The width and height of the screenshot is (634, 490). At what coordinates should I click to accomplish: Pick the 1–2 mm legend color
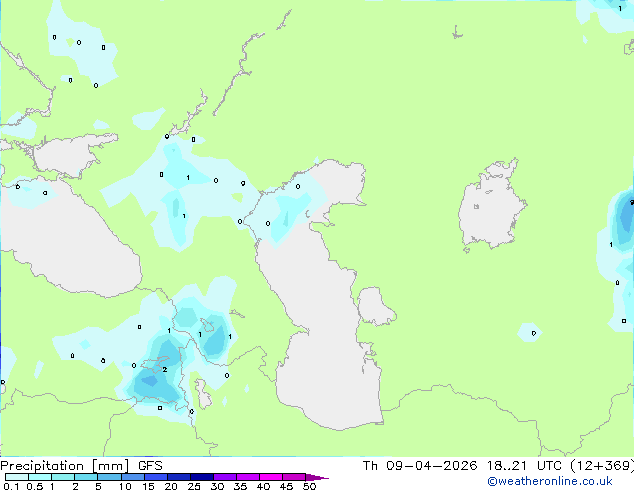click(63, 477)
